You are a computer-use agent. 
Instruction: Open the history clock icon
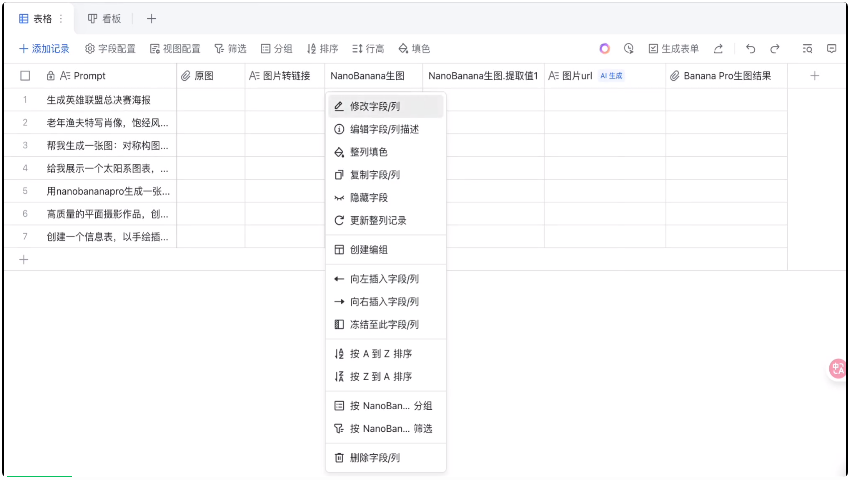pos(629,49)
